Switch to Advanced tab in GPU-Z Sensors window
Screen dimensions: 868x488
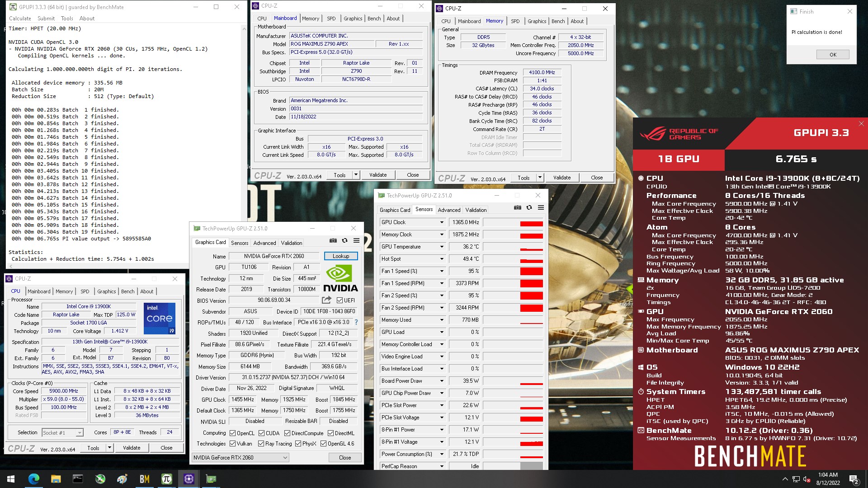[x=449, y=210]
